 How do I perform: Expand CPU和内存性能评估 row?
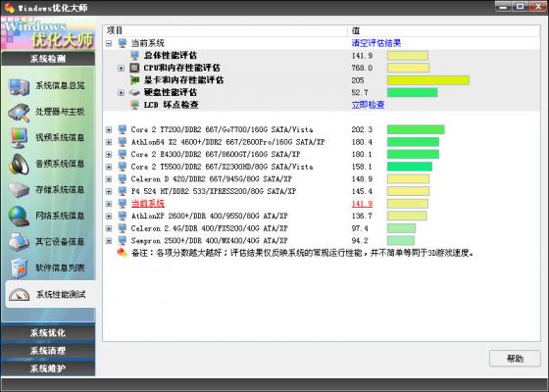(x=122, y=68)
